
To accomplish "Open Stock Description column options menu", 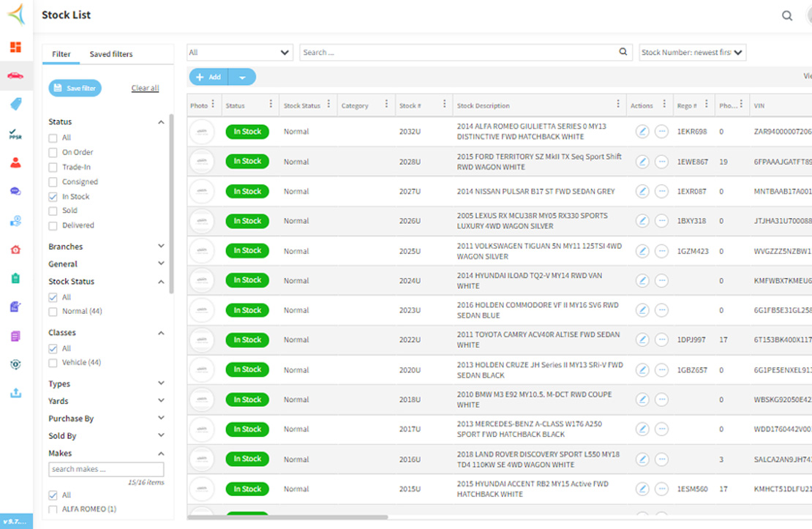I will (x=618, y=104).
